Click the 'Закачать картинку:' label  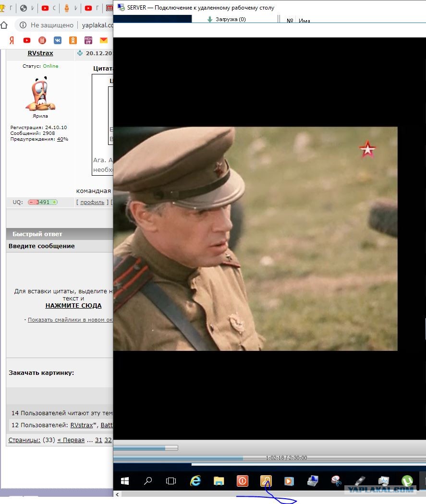pyautogui.click(x=41, y=373)
